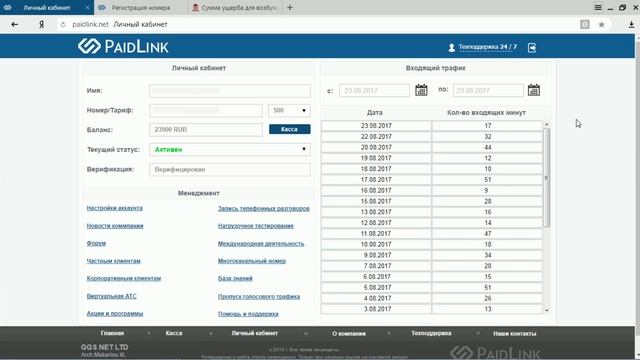Click the Дата column header
640x360 pixels.
point(375,112)
